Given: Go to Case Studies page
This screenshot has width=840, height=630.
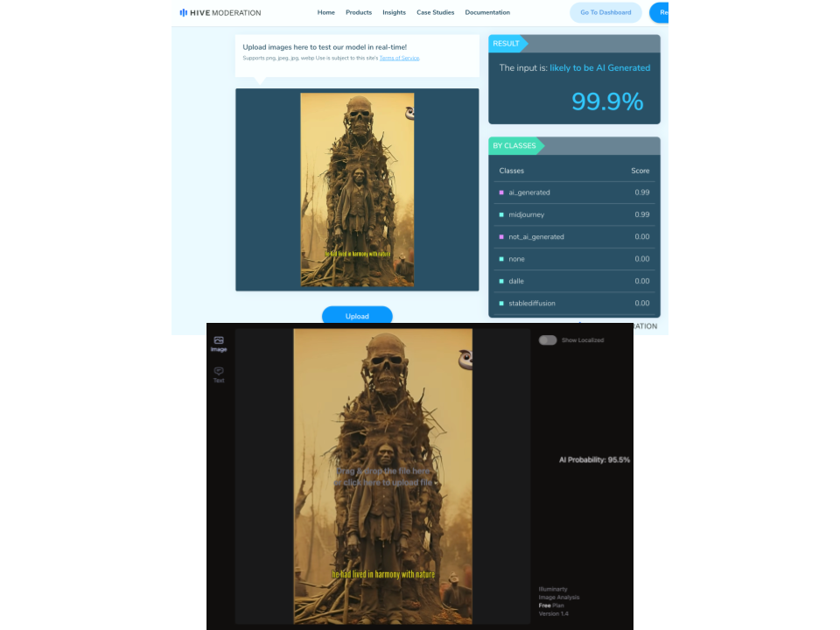Looking at the screenshot, I should pos(435,12).
